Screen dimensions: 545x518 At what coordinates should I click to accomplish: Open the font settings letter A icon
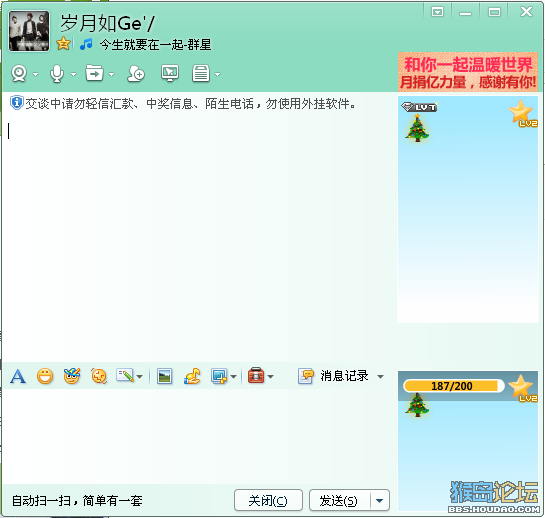pyautogui.click(x=18, y=376)
